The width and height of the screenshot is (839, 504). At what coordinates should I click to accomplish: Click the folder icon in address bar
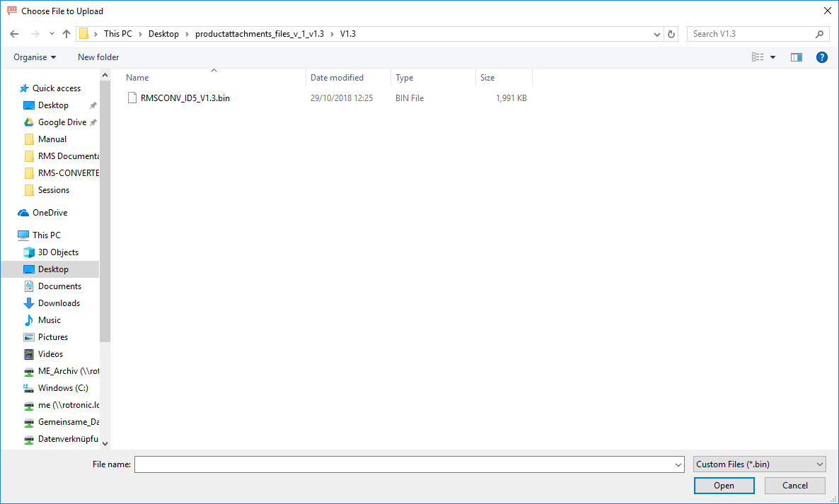[x=84, y=34]
